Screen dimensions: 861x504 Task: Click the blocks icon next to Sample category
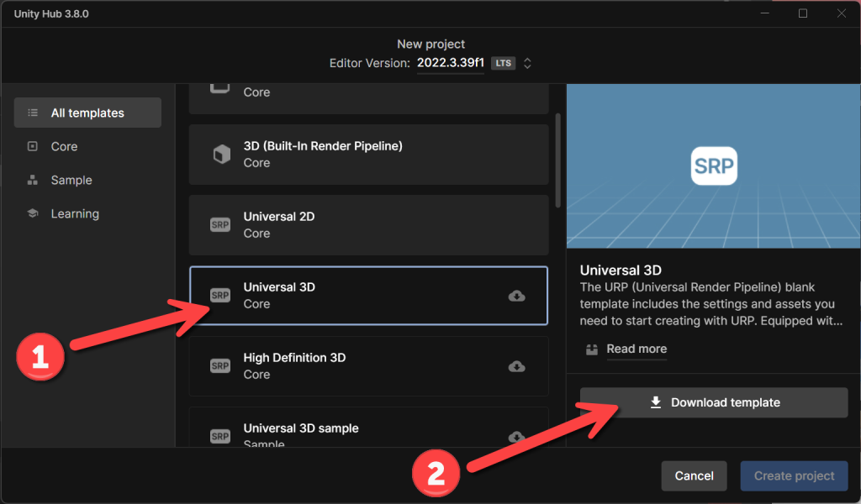click(x=33, y=180)
